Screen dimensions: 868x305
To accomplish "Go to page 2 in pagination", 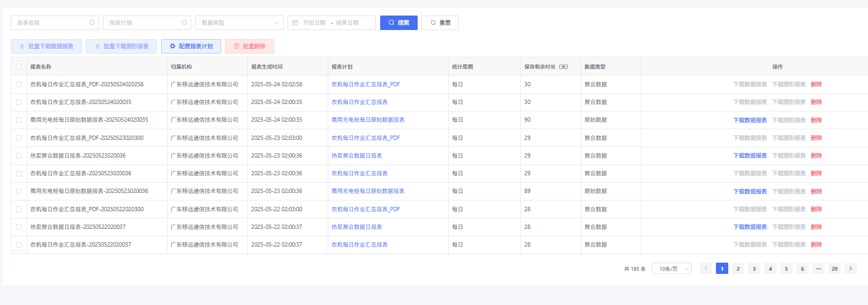I will [738, 269].
